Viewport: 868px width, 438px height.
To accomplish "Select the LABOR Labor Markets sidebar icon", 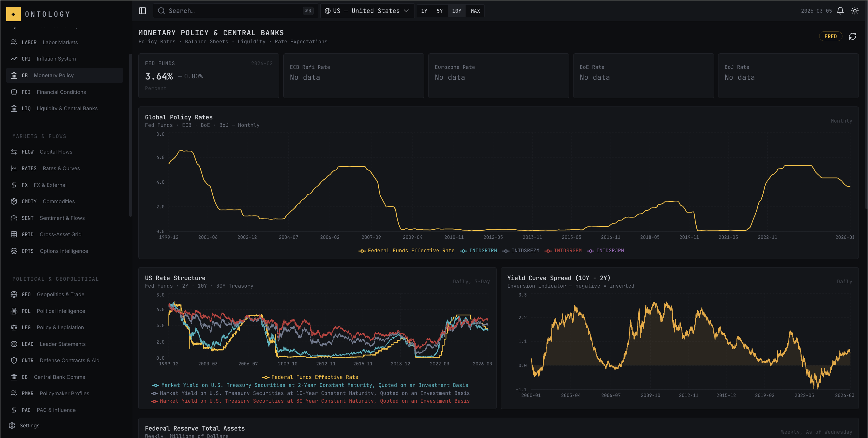I will (14, 42).
